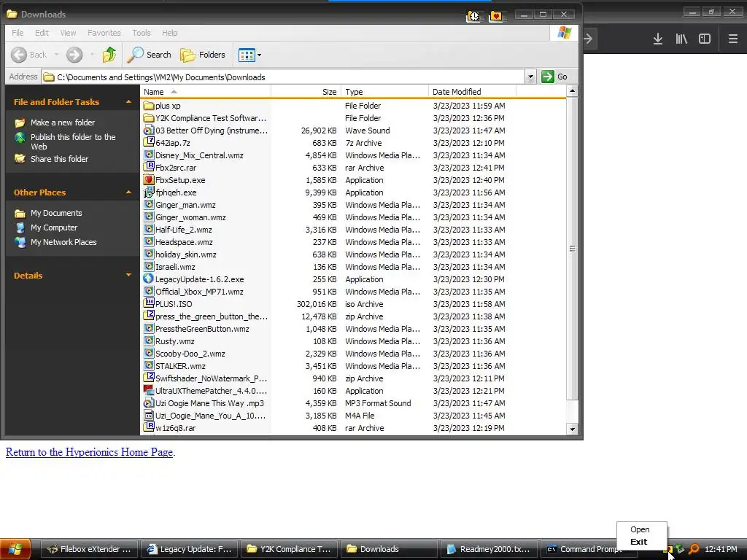This screenshot has height=560, width=747.
Task: Click the scrollbar down arrow in the file list
Action: [x=572, y=429]
